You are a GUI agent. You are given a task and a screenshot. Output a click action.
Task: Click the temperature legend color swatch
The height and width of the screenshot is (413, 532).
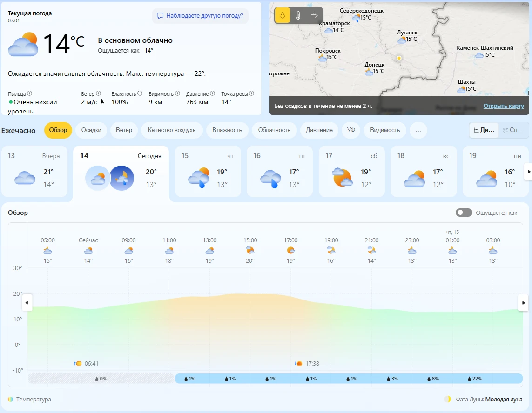click(x=11, y=399)
